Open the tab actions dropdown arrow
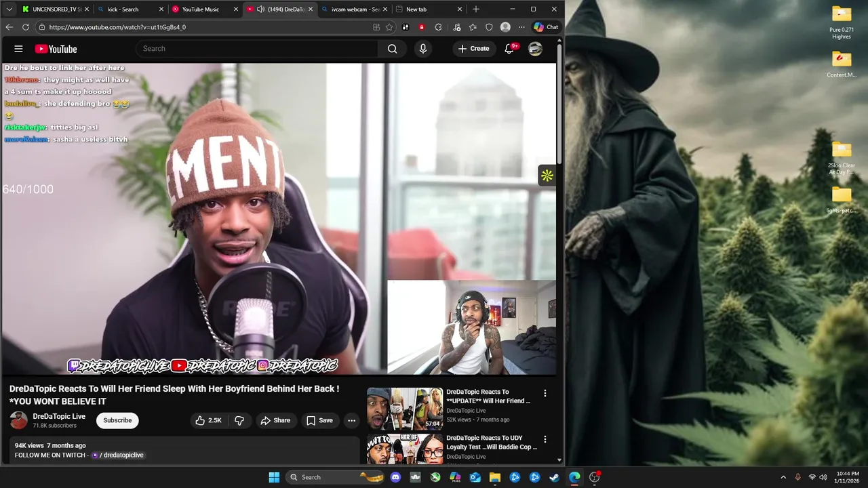This screenshot has width=868, height=488. pos(9,9)
